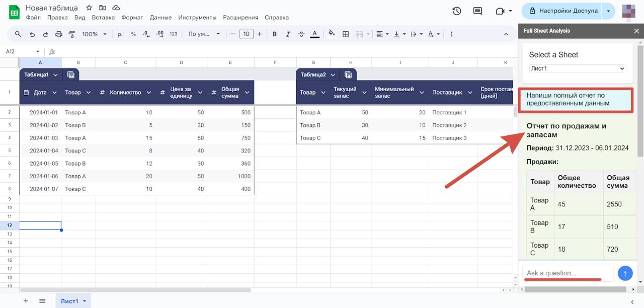Viewport: 644px width, 308px height.
Task: Open the zoom 100% dropdown
Action: [95, 34]
